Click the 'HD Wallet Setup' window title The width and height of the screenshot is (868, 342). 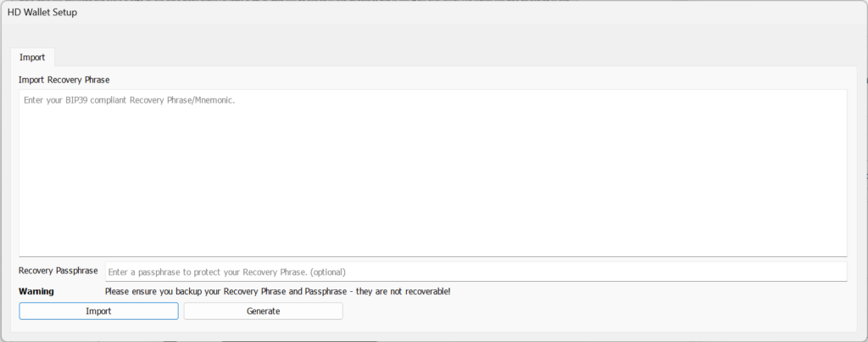(x=42, y=13)
